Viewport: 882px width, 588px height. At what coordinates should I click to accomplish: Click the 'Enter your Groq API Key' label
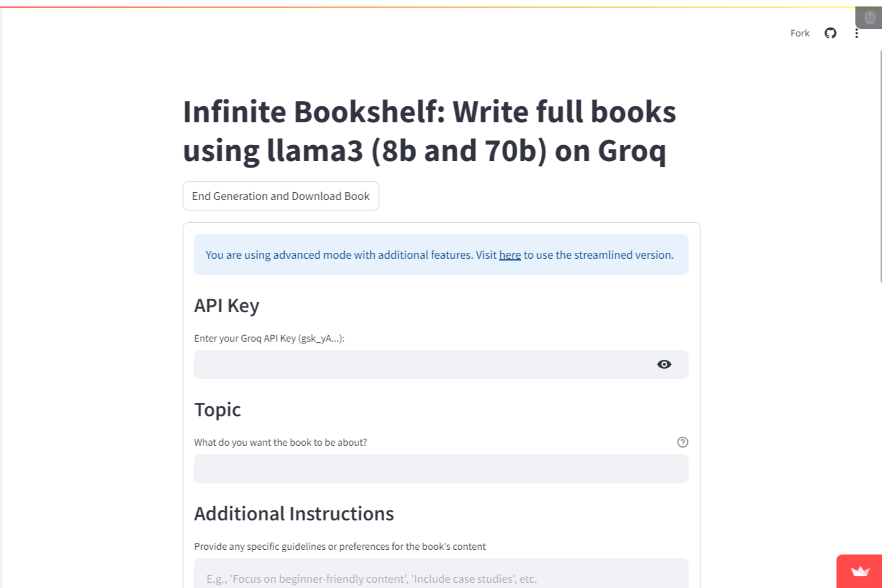point(269,338)
